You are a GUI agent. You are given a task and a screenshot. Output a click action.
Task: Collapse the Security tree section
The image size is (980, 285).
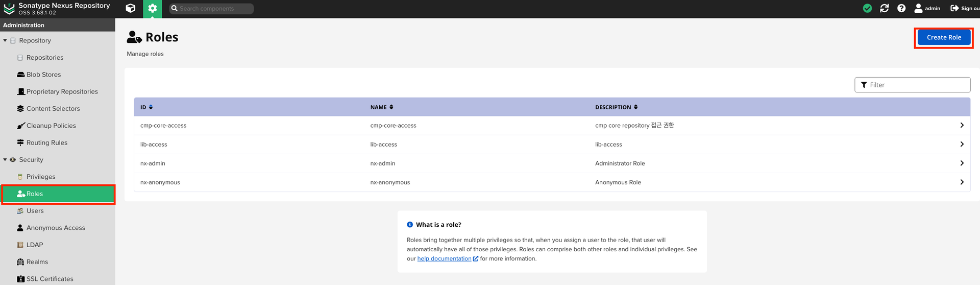pyautogui.click(x=5, y=160)
